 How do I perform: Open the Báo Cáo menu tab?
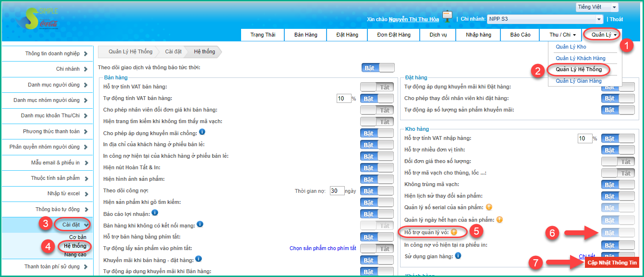tap(520, 35)
